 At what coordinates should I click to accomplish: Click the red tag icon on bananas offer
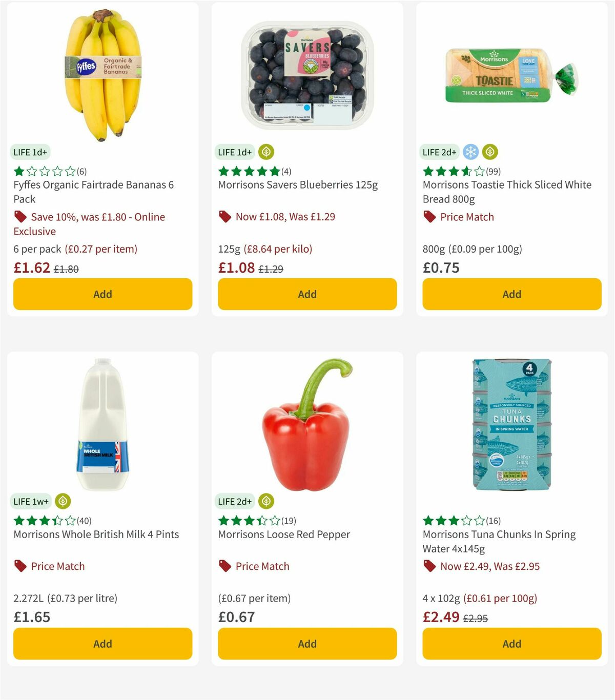coord(20,217)
